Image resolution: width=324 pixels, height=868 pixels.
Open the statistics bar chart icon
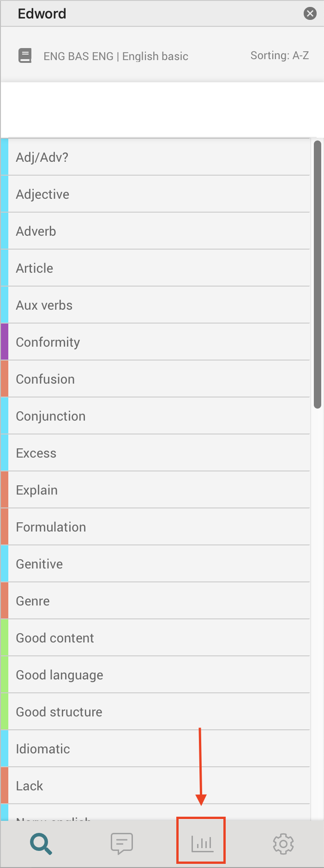coord(202,844)
